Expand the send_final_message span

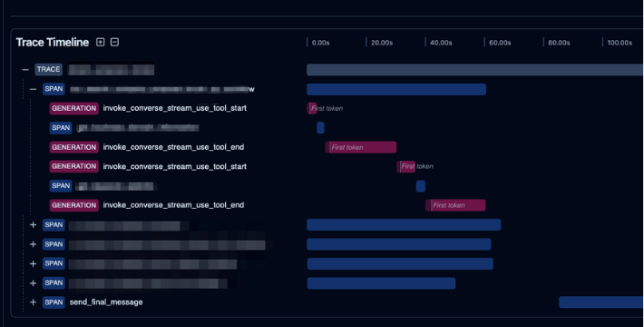coord(34,302)
